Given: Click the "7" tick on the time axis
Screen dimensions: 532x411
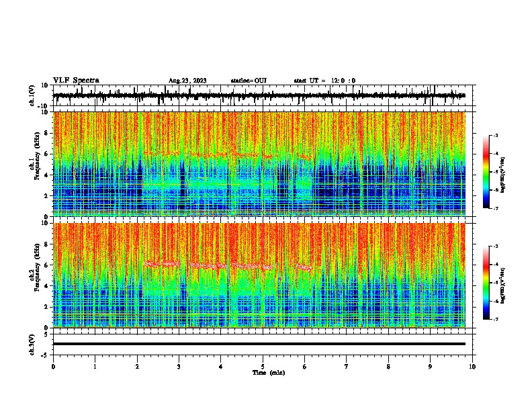Looking at the screenshot, I should click(x=347, y=367).
